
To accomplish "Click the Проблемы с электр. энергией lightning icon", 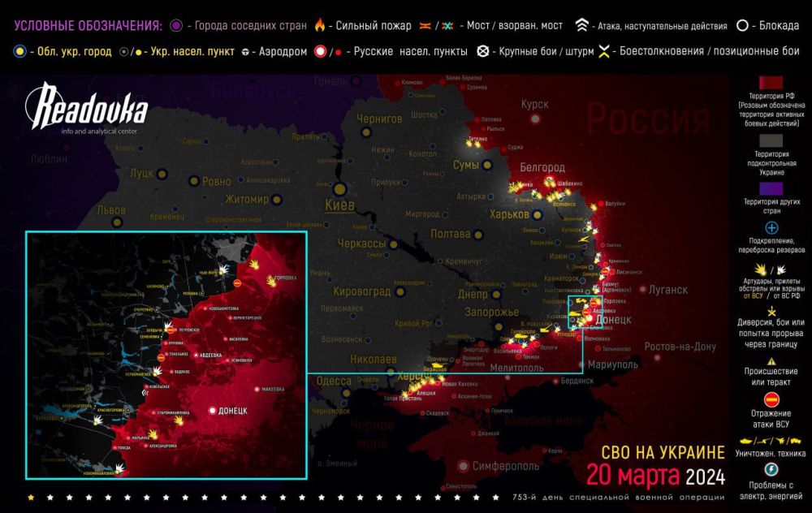I will pyautogui.click(x=771, y=470).
